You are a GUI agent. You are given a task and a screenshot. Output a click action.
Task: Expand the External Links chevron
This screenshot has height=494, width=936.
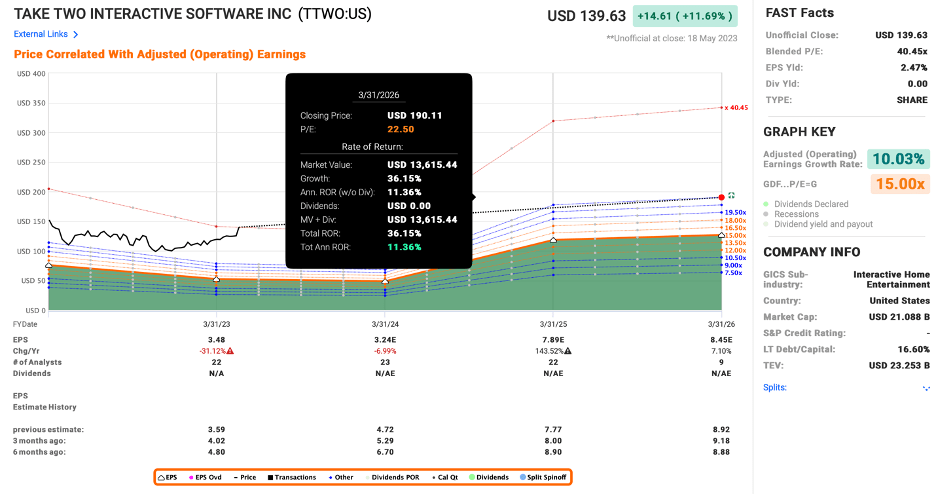pyautogui.click(x=76, y=34)
